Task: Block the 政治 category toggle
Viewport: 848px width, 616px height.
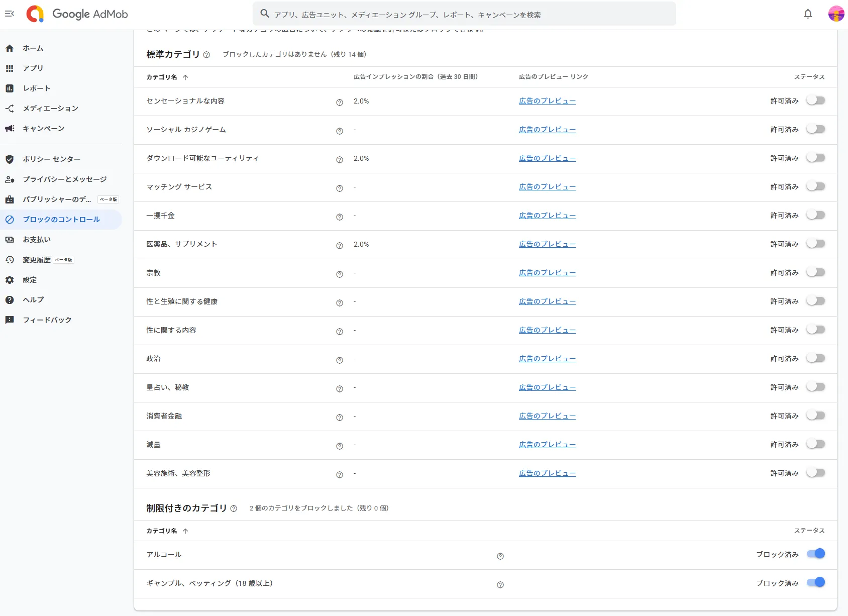Action: tap(816, 358)
